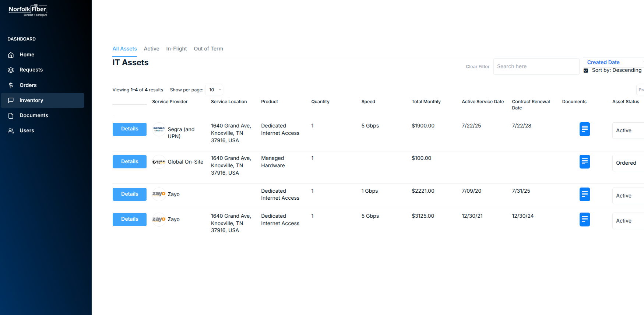Open document icon for Segra asset
644x315 pixels.
click(584, 129)
